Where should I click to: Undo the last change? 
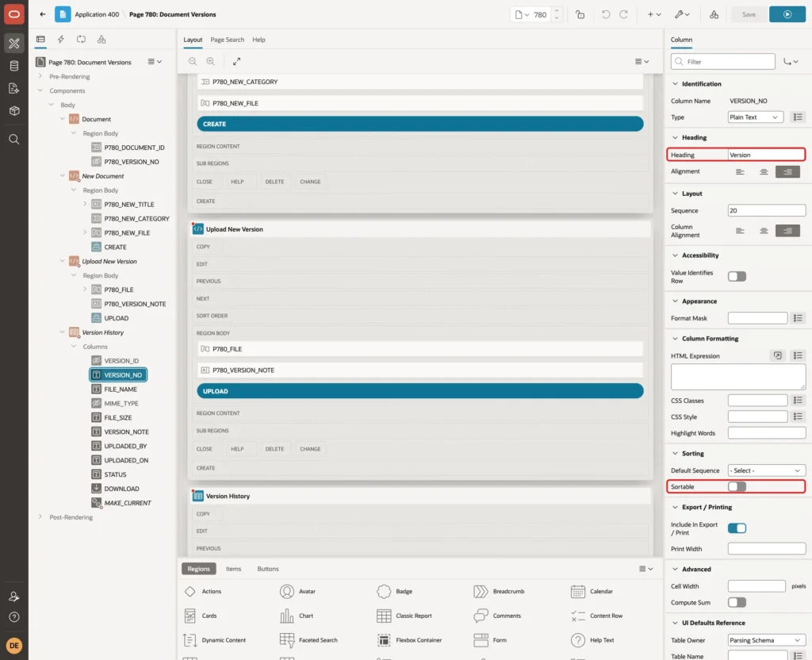coord(605,14)
